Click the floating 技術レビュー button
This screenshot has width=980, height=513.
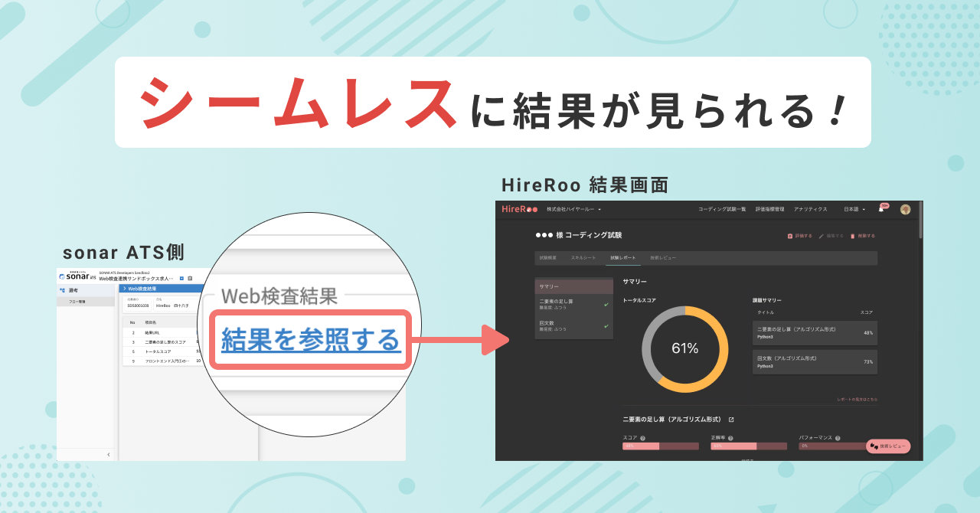pyautogui.click(x=888, y=446)
